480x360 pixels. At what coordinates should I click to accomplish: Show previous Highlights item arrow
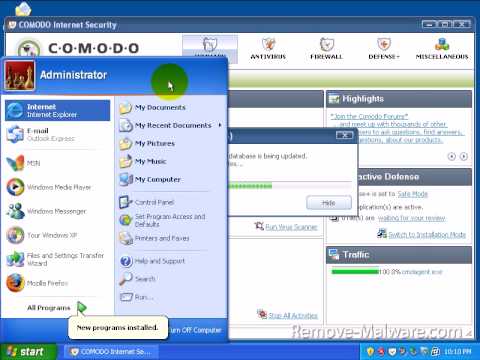(x=452, y=156)
